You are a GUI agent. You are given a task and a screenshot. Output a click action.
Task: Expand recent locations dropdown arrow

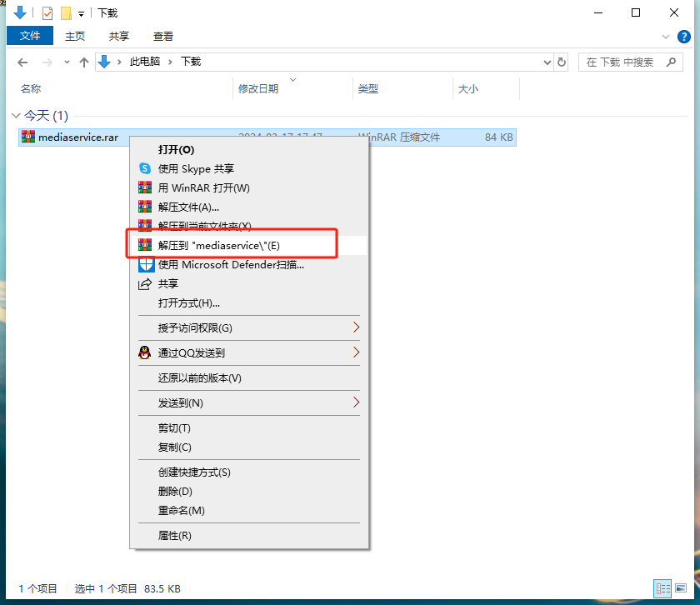point(67,62)
